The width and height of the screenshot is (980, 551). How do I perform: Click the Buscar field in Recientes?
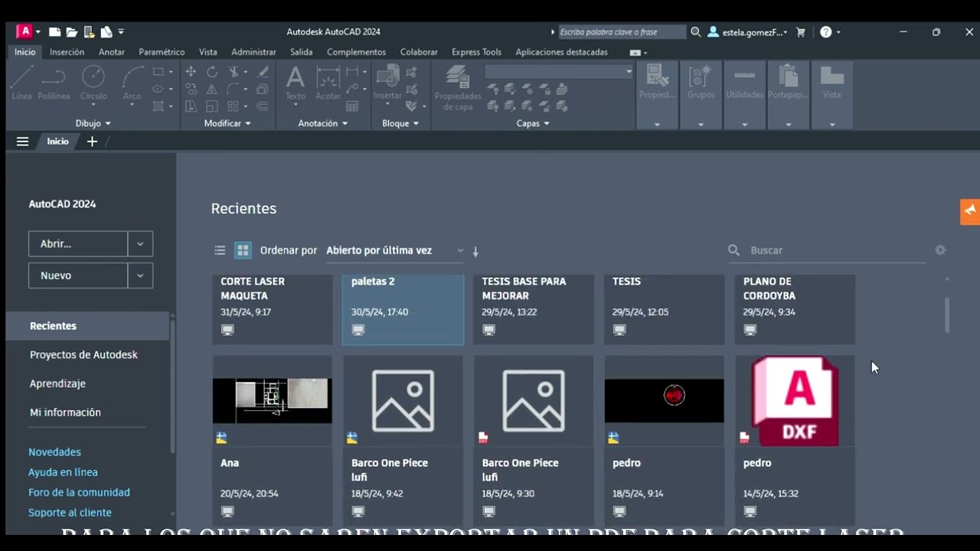point(827,250)
